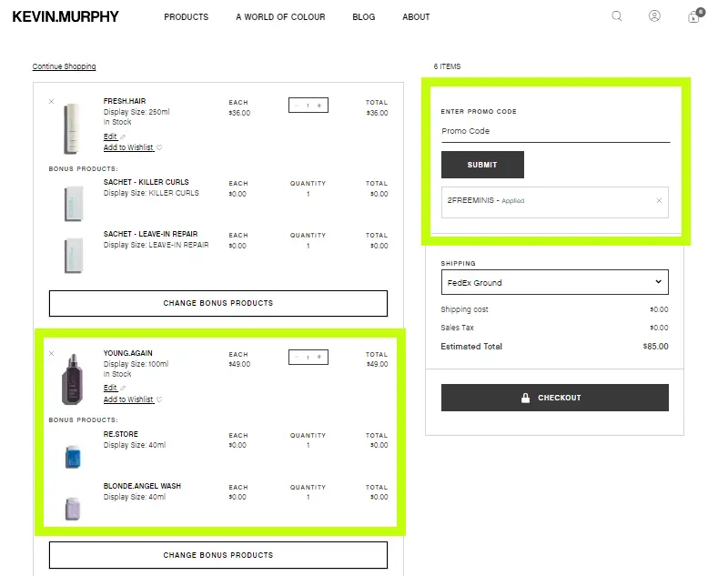Screen dimensions: 728x576
Task: Go to the BLOG page
Action: tap(363, 17)
